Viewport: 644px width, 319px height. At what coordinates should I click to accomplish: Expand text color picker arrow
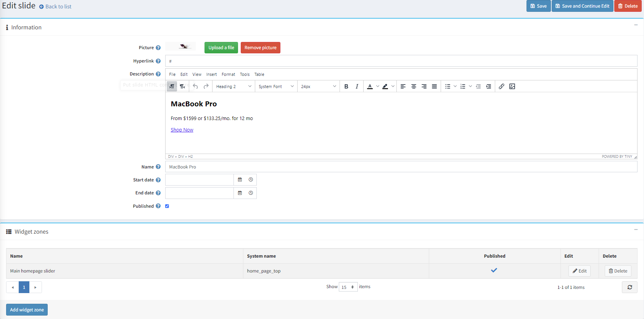pyautogui.click(x=378, y=87)
